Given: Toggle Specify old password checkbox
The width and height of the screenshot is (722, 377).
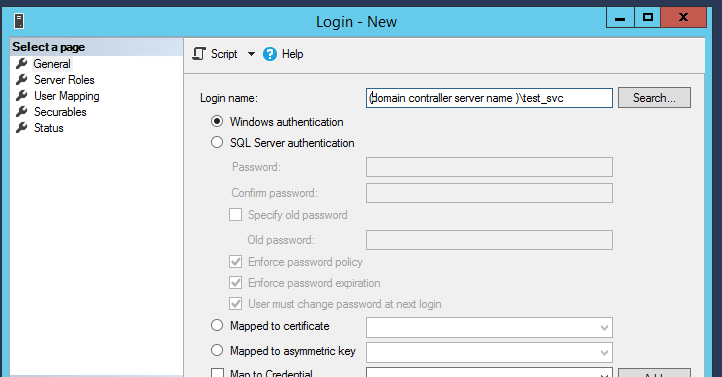Looking at the screenshot, I should pyautogui.click(x=235, y=215).
